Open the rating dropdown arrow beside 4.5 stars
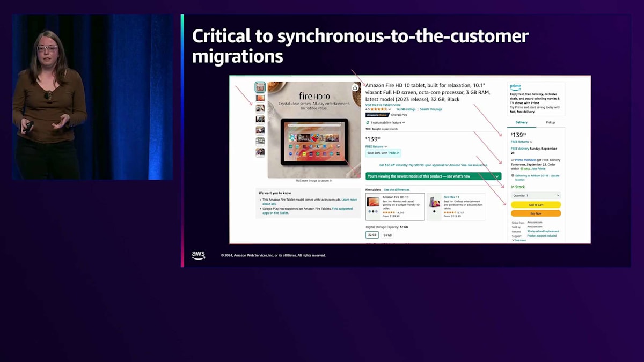This screenshot has width=644, height=362. 390,109
